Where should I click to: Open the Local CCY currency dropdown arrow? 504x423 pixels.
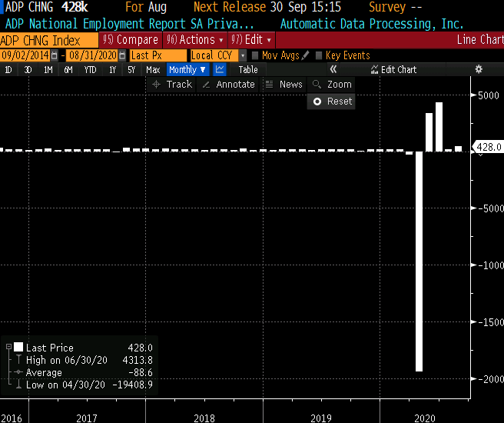tap(243, 55)
